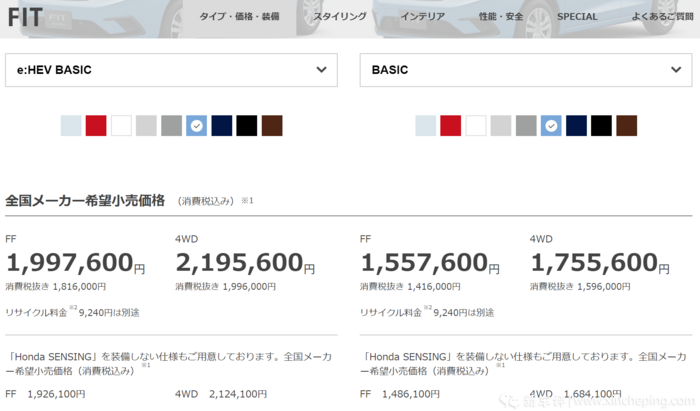The image size is (700, 411).
Task: Select red swatch for e:HEV BASIC
Action: click(x=96, y=125)
